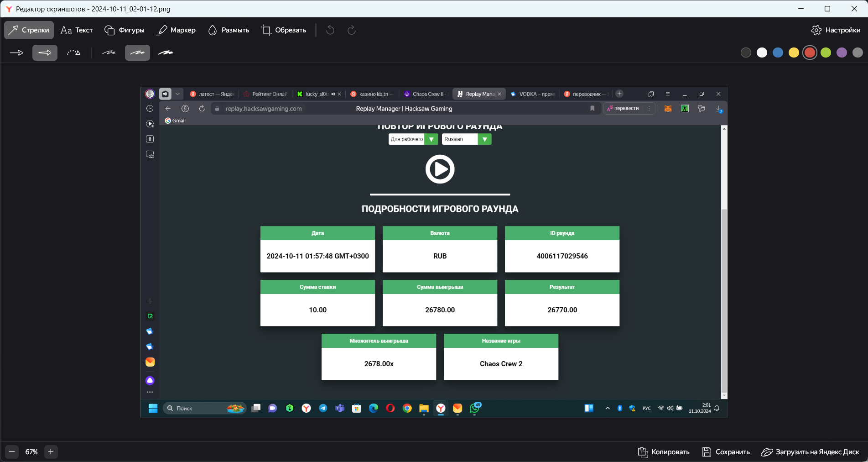Zoom in with the plus button

click(x=51, y=452)
